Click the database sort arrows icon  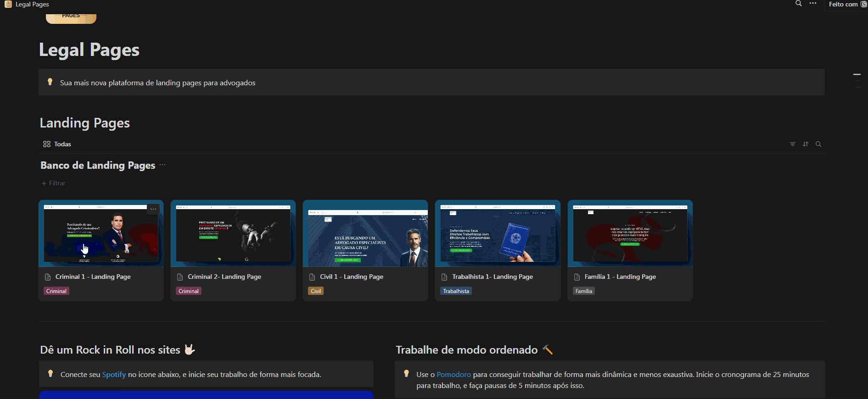click(x=806, y=144)
